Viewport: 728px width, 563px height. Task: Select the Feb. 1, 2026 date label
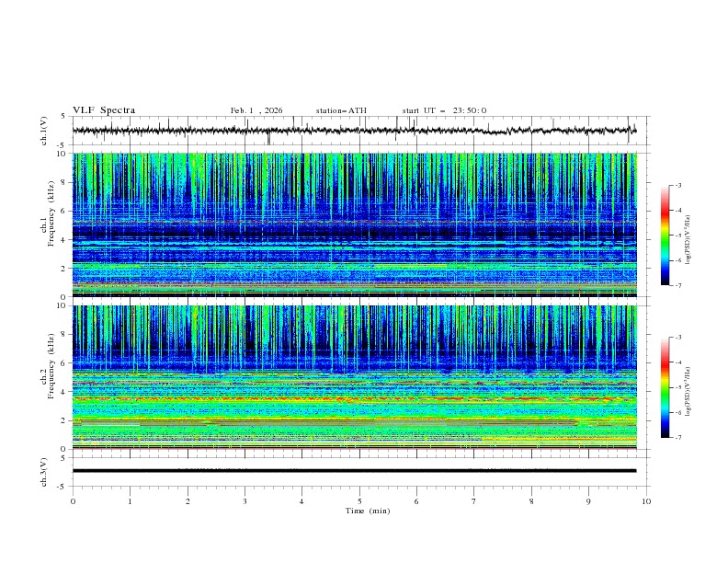click(256, 110)
